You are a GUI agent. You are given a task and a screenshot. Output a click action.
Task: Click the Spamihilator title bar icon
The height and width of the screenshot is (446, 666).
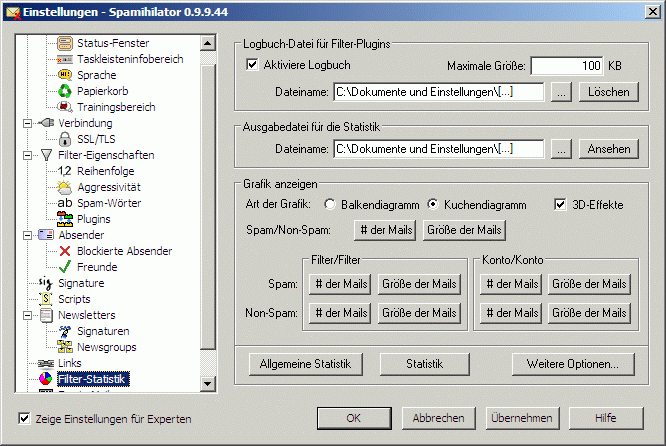tap(13, 12)
